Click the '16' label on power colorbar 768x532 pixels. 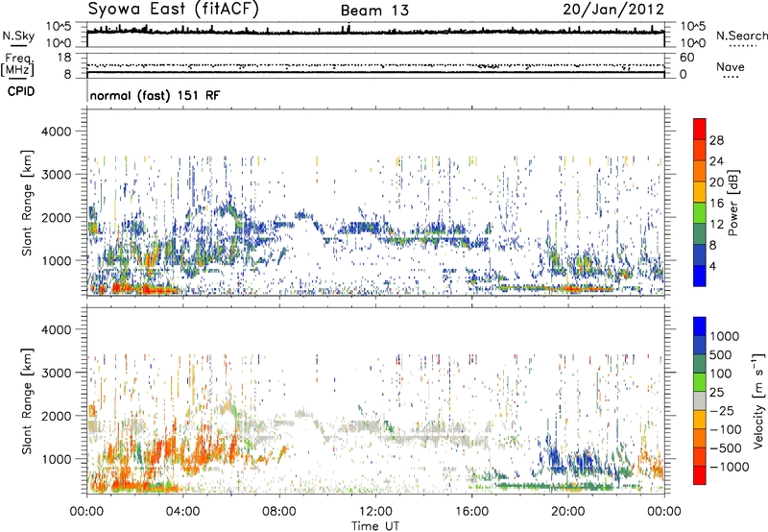(x=716, y=204)
